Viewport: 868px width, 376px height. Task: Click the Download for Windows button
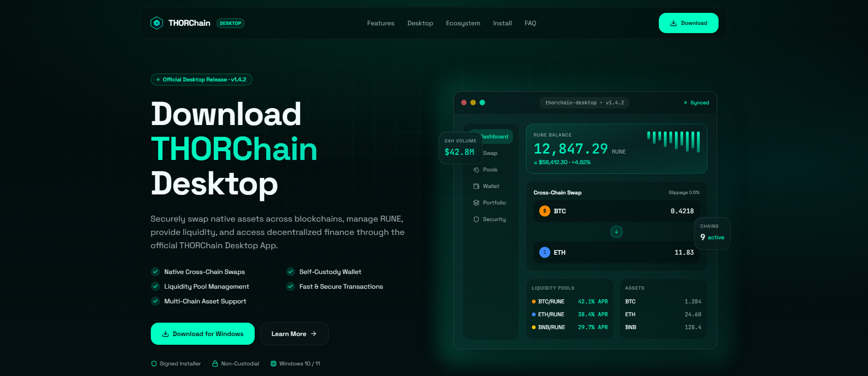tap(203, 334)
